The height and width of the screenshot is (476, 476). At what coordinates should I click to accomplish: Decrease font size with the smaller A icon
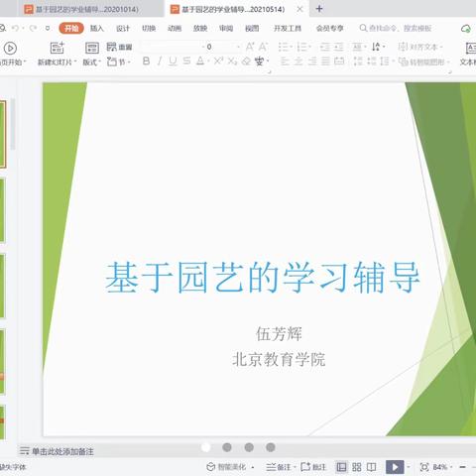click(263, 47)
